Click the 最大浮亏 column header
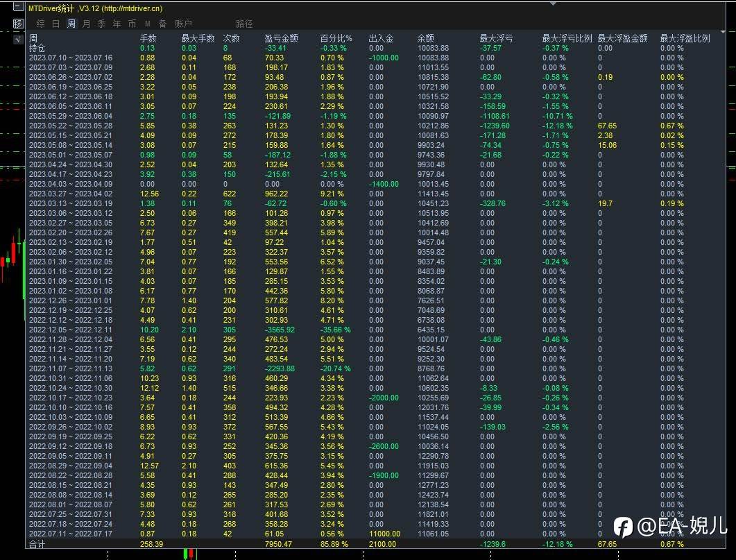The image size is (736, 560). click(496, 38)
